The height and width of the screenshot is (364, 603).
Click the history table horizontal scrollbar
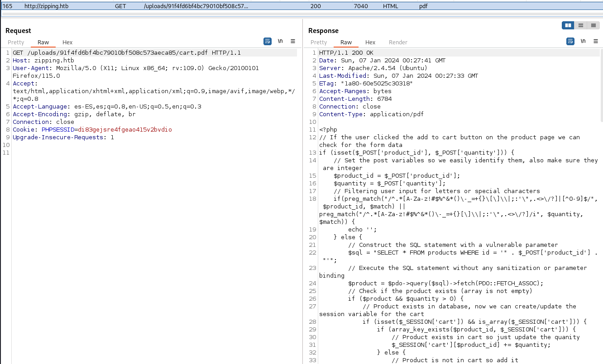pyautogui.click(x=301, y=14)
